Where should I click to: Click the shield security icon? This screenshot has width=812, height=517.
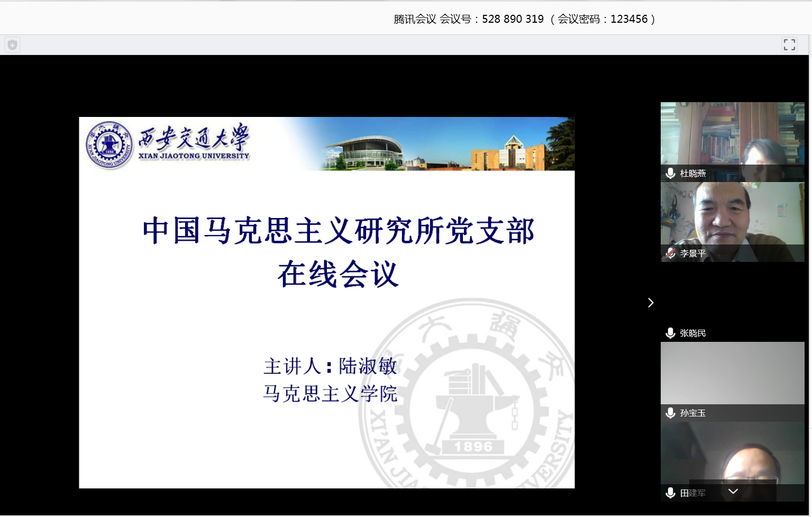[13, 45]
